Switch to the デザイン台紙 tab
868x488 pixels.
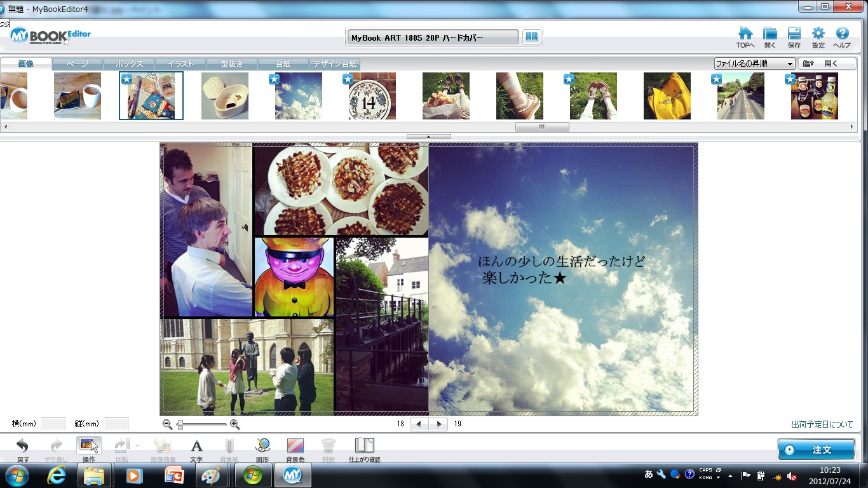[335, 64]
